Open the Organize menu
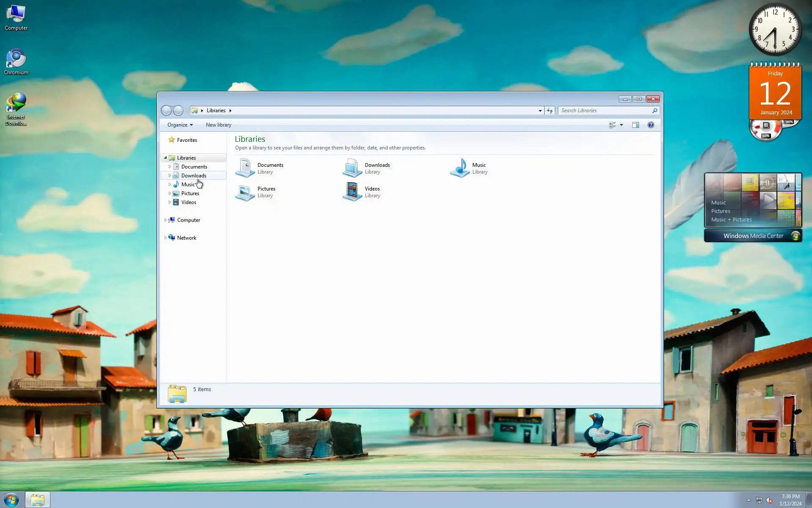Screen dimensions: 812x508 [x=180, y=125]
